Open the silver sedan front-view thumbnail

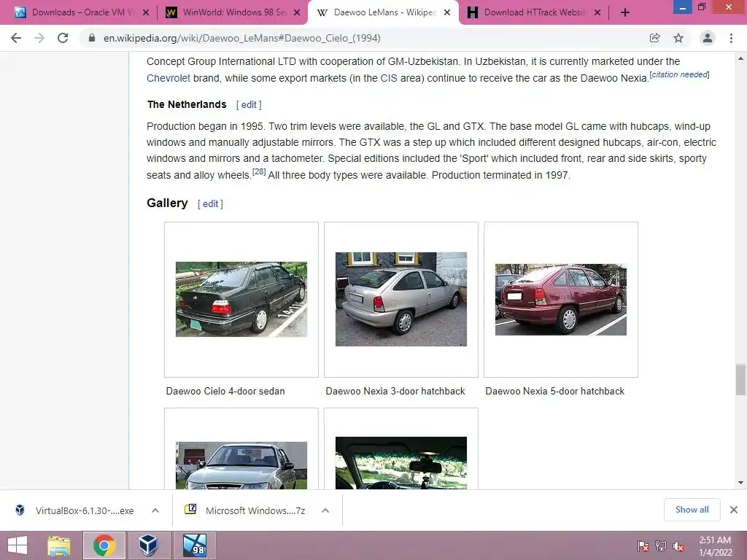(241, 465)
